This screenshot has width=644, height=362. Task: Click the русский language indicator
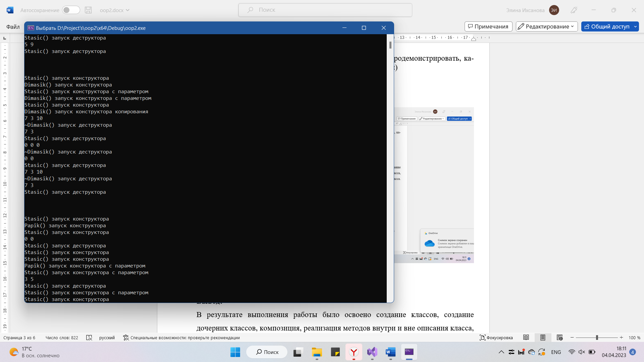[107, 338]
